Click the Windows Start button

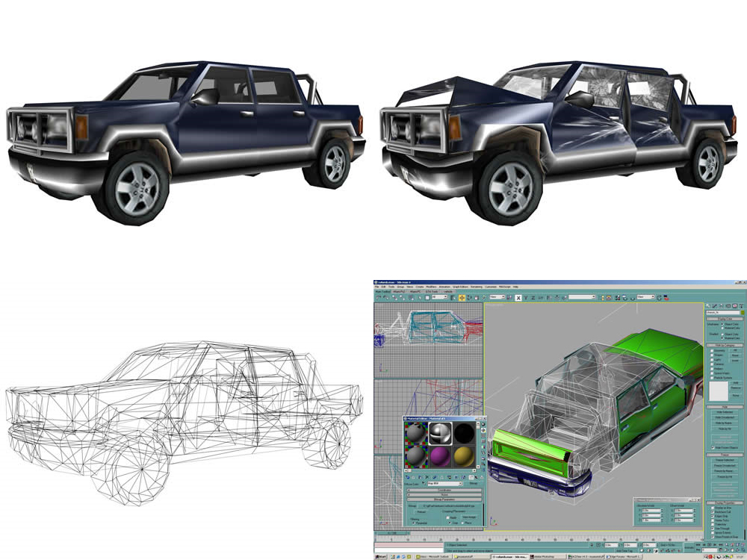(381, 556)
